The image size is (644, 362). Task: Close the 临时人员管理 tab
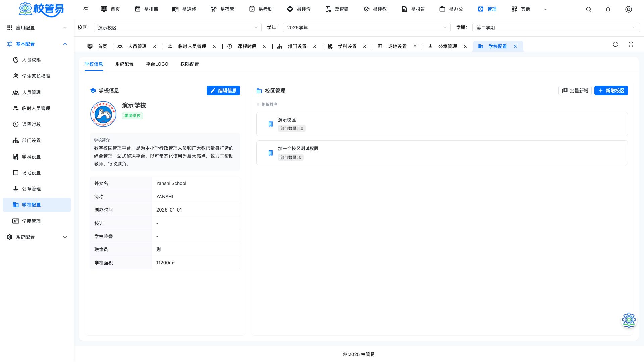point(214,46)
